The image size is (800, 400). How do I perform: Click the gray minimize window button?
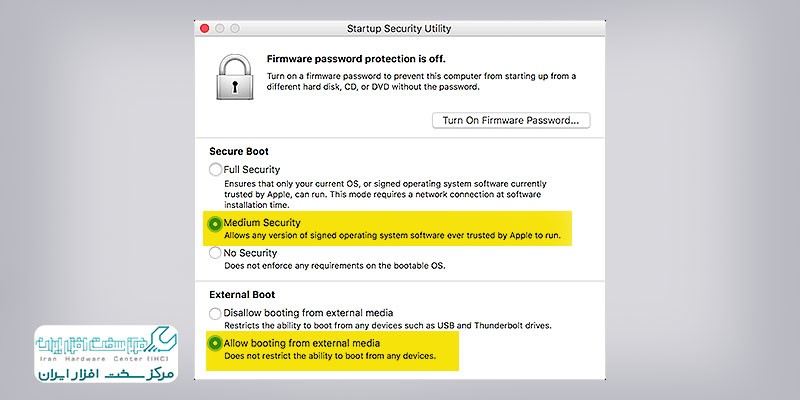[219, 29]
